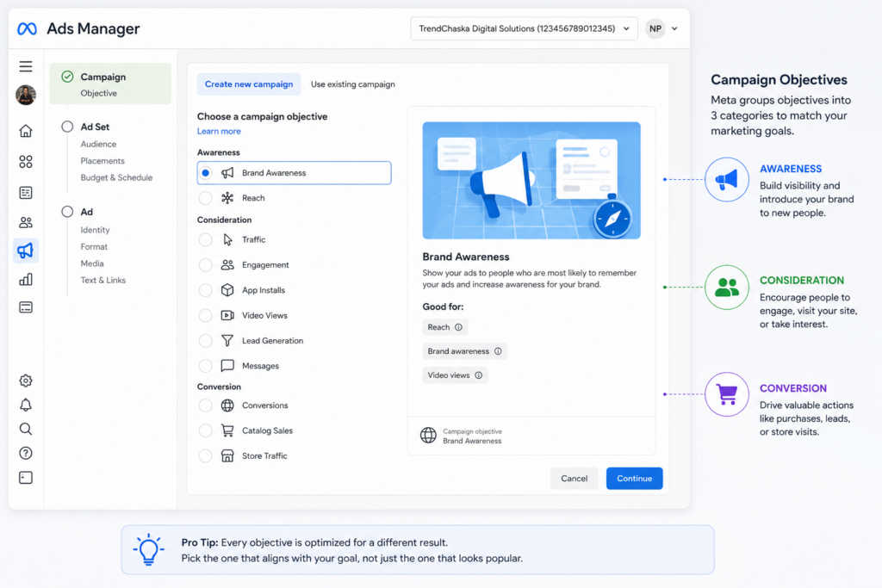Open the hamburger menu icon
This screenshot has width=882, height=588.
[26, 66]
